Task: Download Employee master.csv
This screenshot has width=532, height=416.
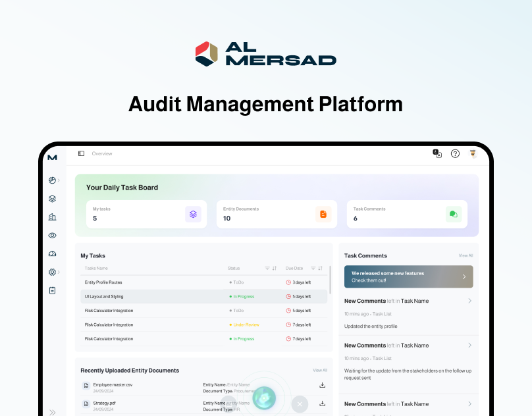Action: 323,385
